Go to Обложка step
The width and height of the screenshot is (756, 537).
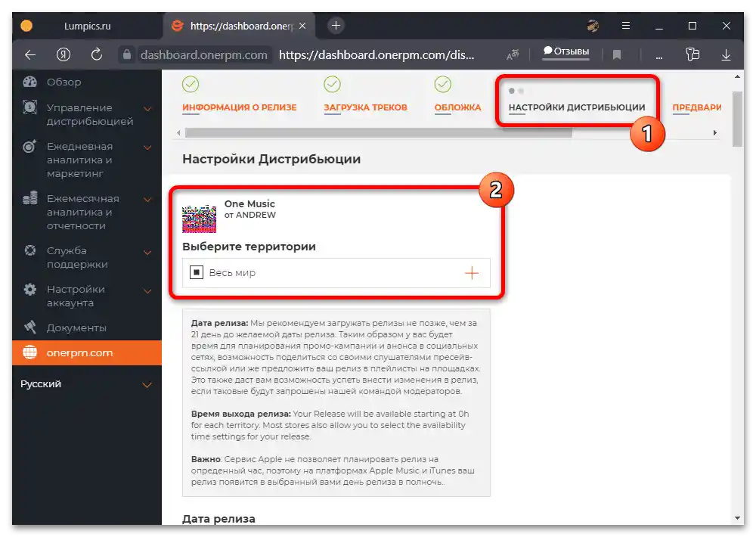[x=457, y=107]
